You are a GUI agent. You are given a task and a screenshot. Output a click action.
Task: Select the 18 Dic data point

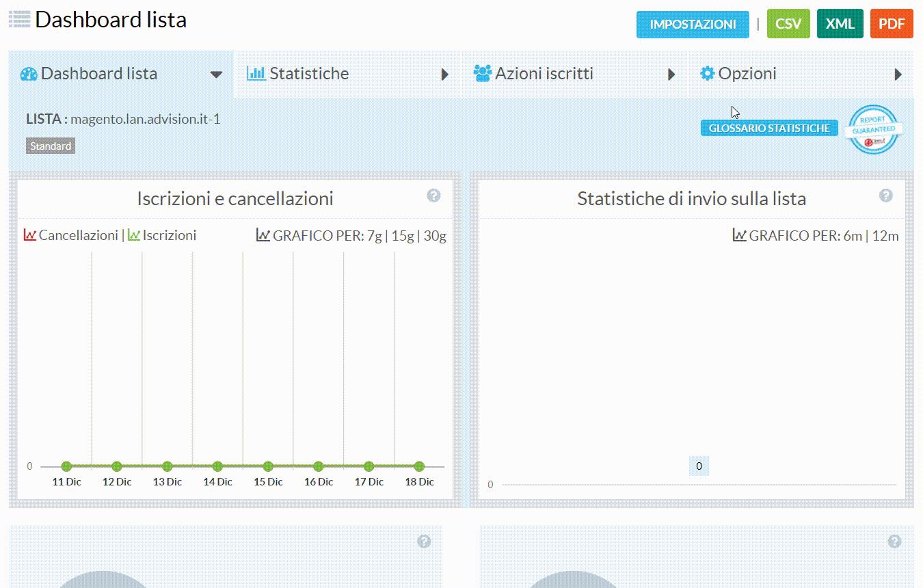tap(419, 466)
